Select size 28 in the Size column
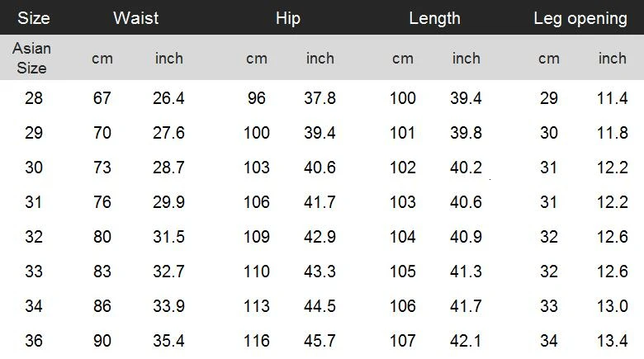This screenshot has height=359, width=644. point(34,98)
